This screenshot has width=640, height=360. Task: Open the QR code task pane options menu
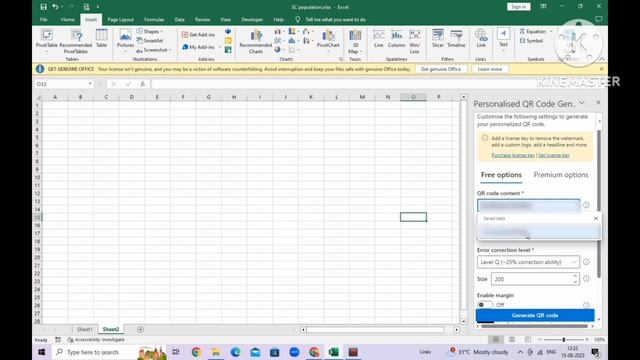582,103
